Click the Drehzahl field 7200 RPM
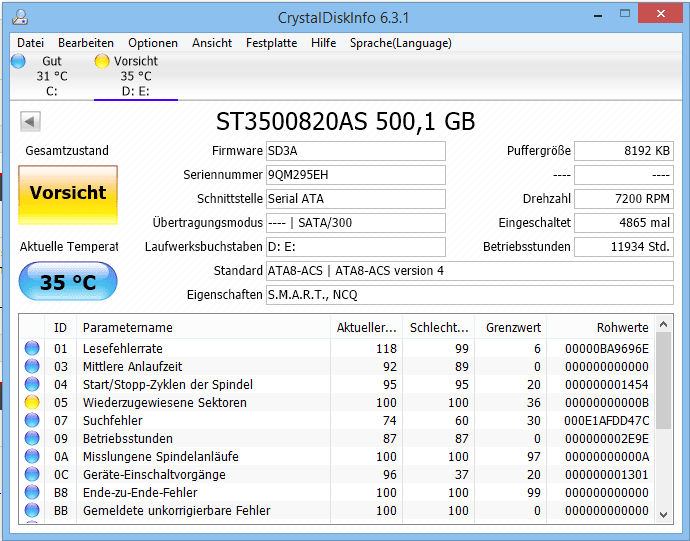The height and width of the screenshot is (541, 690). (624, 199)
